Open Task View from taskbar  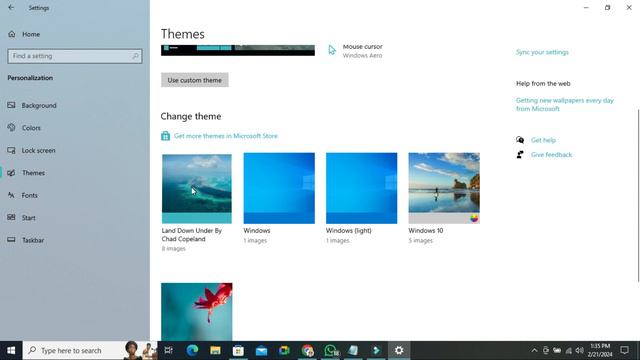pyautogui.click(x=168, y=350)
